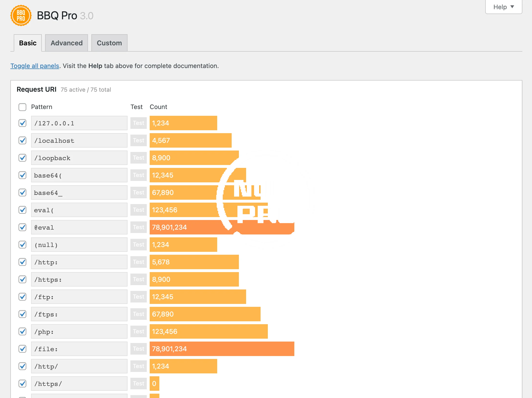Run Test for the /ftp: pattern
This screenshot has height=398, width=532.
138,297
